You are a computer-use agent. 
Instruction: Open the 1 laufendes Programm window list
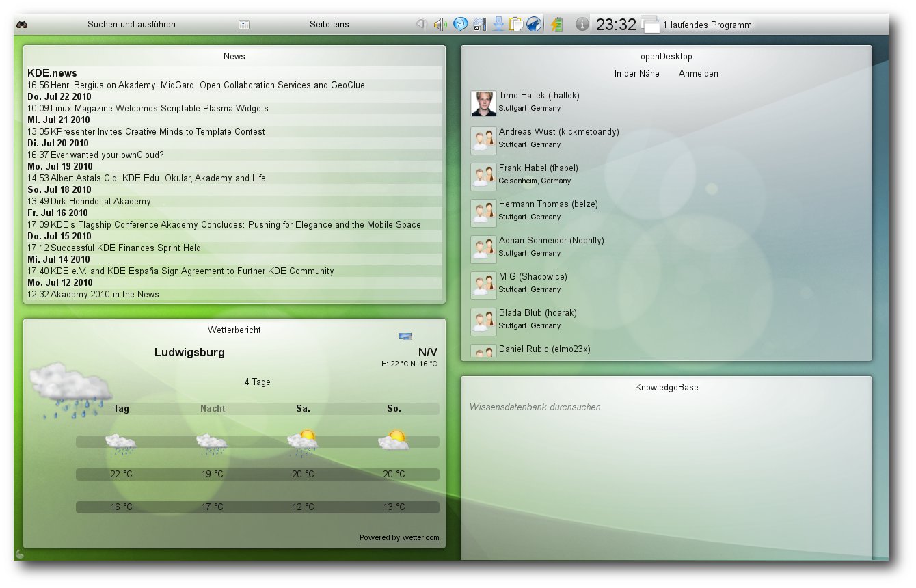coord(697,25)
